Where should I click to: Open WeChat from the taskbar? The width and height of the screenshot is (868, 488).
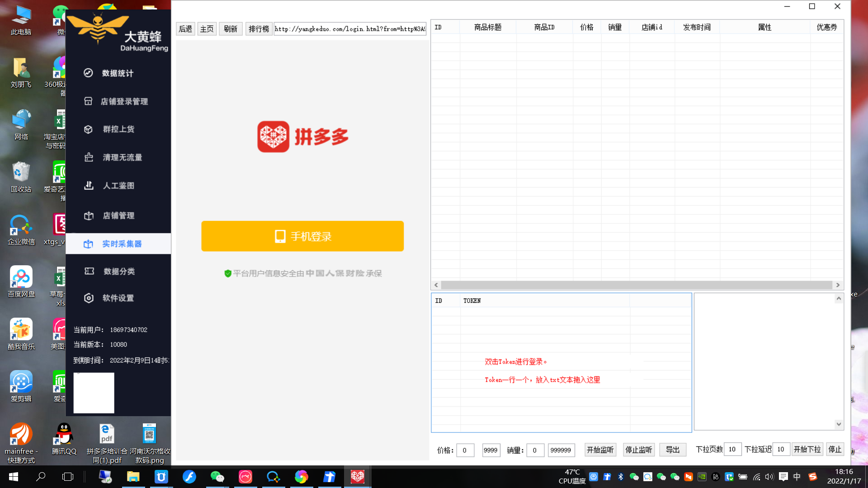pos(217,477)
